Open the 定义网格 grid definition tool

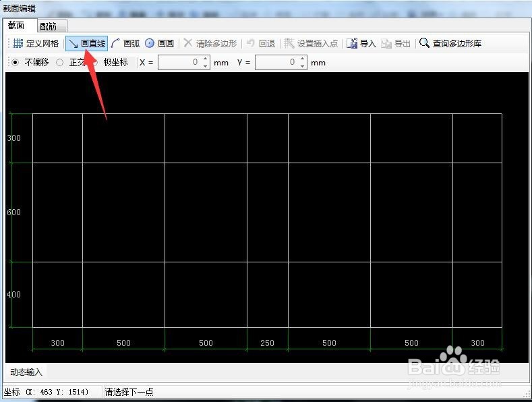(36, 43)
